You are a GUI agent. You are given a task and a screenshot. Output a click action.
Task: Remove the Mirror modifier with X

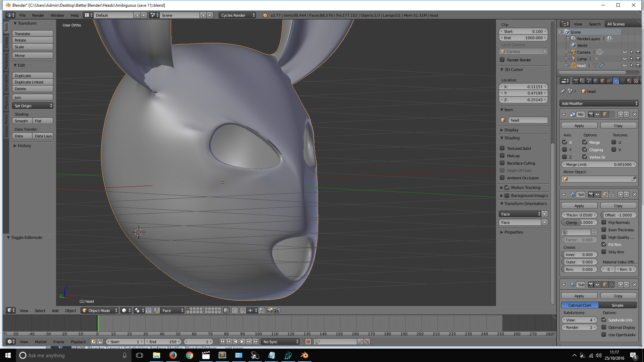pyautogui.click(x=635, y=114)
